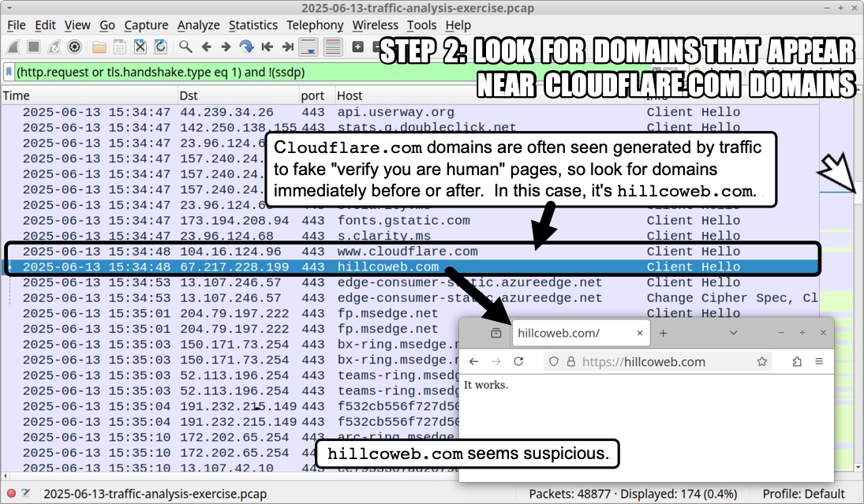864x504 pixels.
Task: Click the tracking protection shield icon
Action: [x=554, y=361]
